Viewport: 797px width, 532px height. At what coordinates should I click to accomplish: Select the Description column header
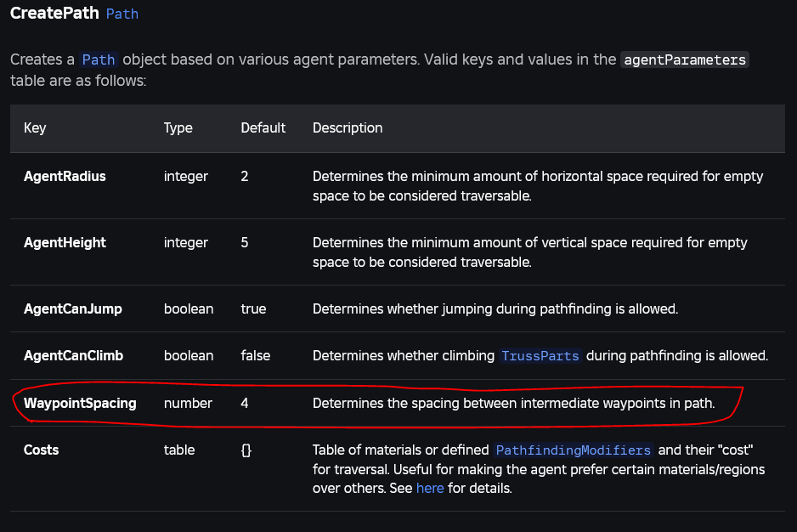coord(348,128)
